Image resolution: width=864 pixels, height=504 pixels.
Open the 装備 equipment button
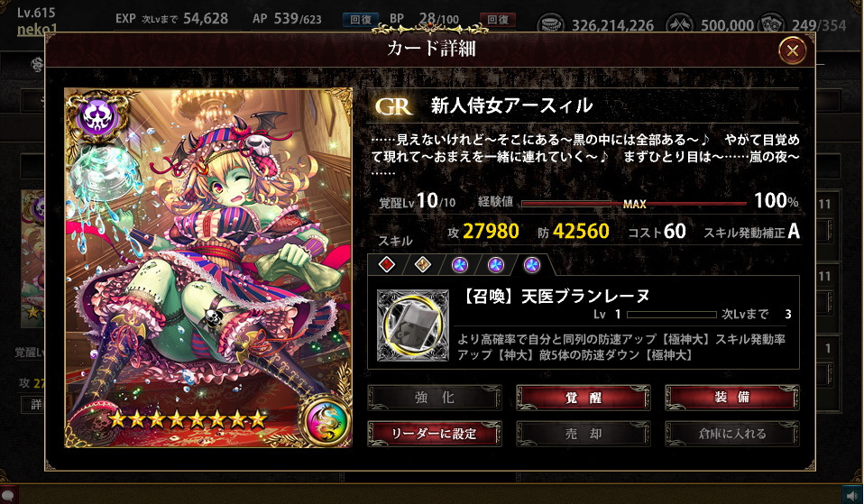(732, 397)
